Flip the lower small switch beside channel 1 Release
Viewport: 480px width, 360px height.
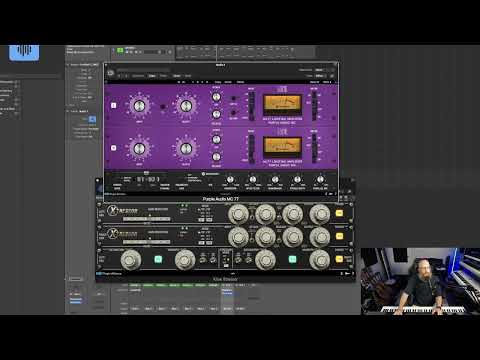[x=233, y=112]
